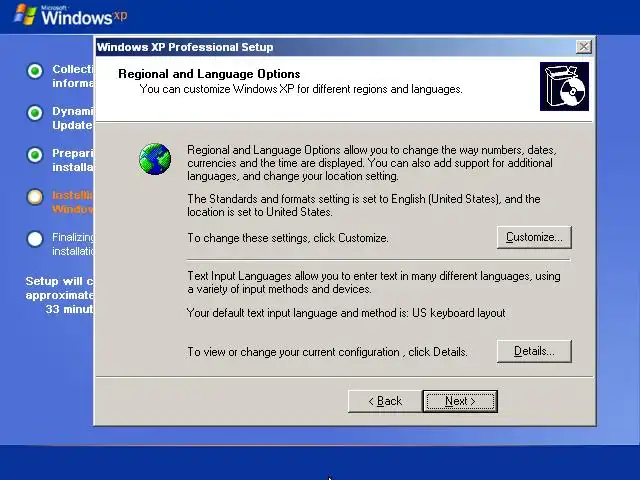Close the Windows XP Professional Setup dialog
Image resolution: width=640 pixels, height=480 pixels.
584,47
